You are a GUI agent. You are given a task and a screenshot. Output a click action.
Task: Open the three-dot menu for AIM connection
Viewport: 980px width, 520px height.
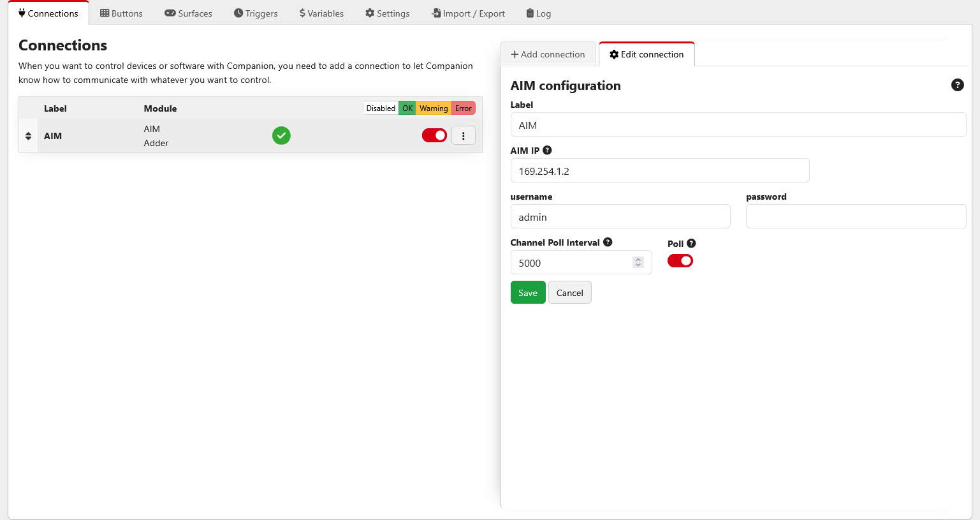tap(464, 135)
